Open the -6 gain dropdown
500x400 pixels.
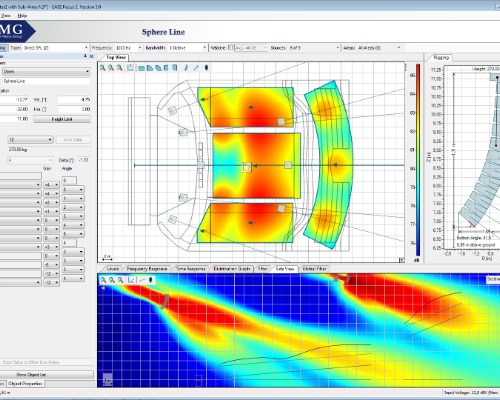(51, 265)
